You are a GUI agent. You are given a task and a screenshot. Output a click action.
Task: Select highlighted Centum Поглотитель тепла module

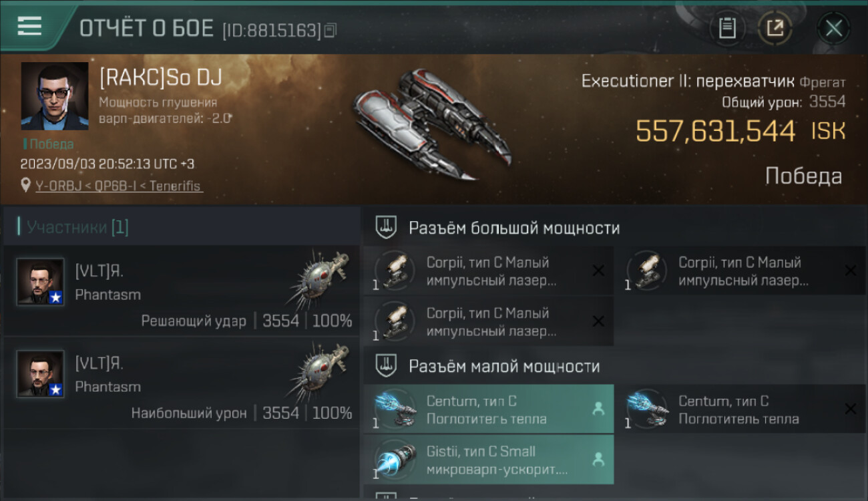pos(488,409)
